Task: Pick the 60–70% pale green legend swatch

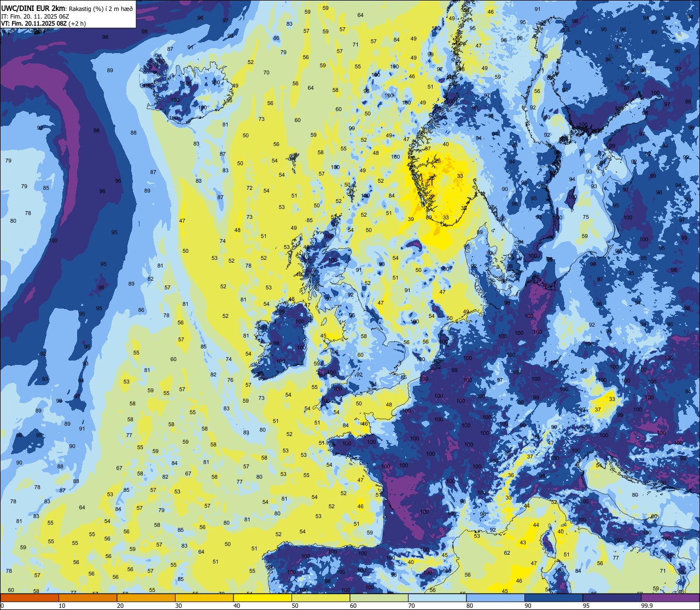Action: click(379, 598)
